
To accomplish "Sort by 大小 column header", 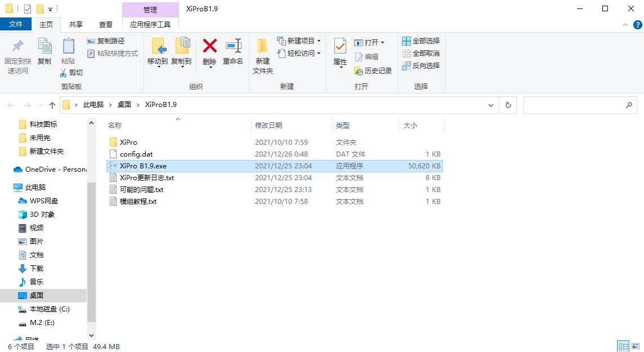I will click(x=410, y=125).
